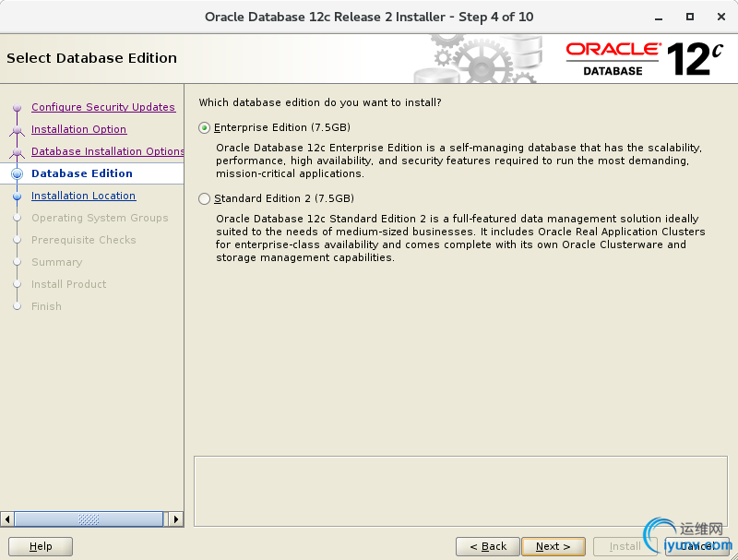Click the disabled Summary step
Viewport: 738px width, 560px height.
click(57, 262)
